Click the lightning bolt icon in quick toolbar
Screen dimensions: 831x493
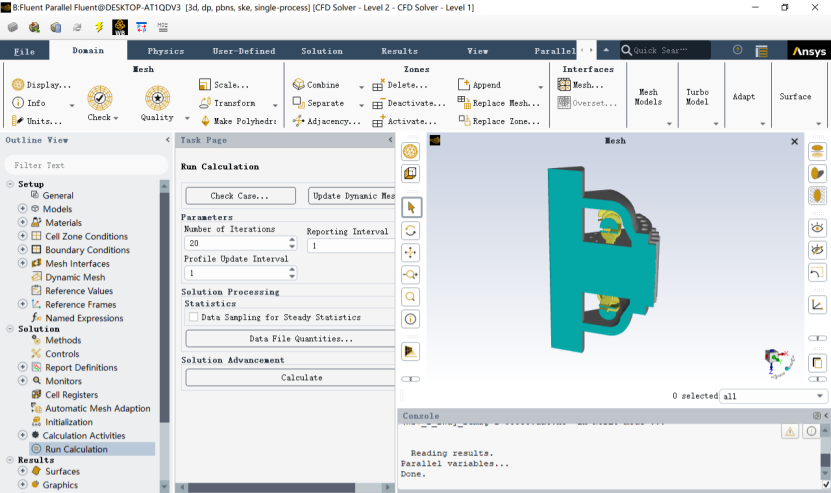tap(99, 27)
